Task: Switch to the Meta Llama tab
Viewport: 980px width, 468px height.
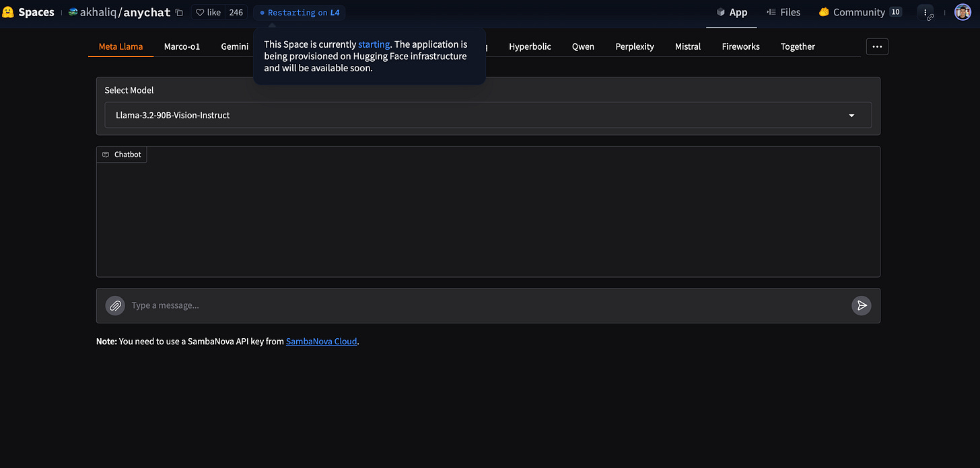Action: (120, 46)
